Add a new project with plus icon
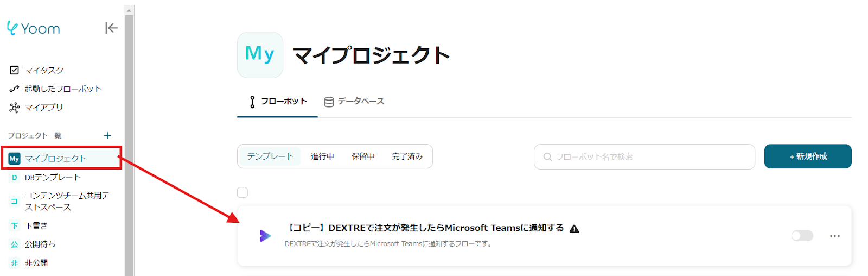 [107, 135]
